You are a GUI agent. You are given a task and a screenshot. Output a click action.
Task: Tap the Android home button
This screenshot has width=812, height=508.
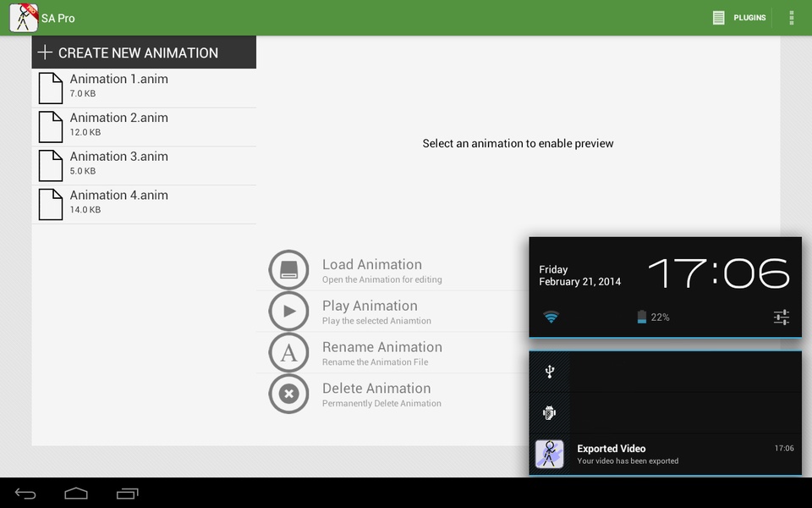pyautogui.click(x=76, y=494)
